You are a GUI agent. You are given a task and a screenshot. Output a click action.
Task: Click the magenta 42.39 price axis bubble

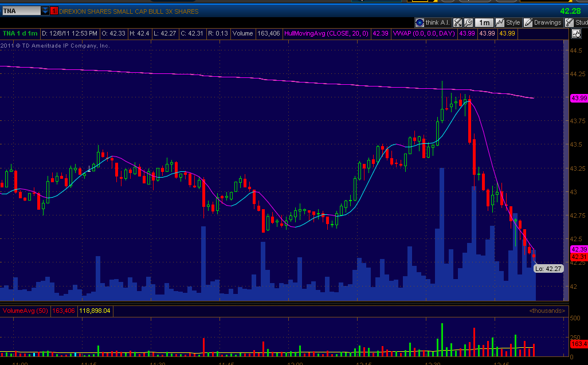[x=579, y=249]
